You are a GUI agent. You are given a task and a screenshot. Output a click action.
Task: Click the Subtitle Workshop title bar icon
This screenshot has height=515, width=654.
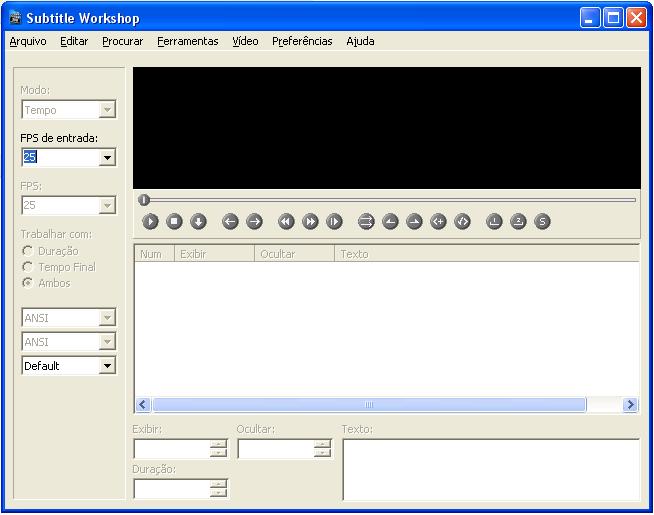[x=15, y=18]
